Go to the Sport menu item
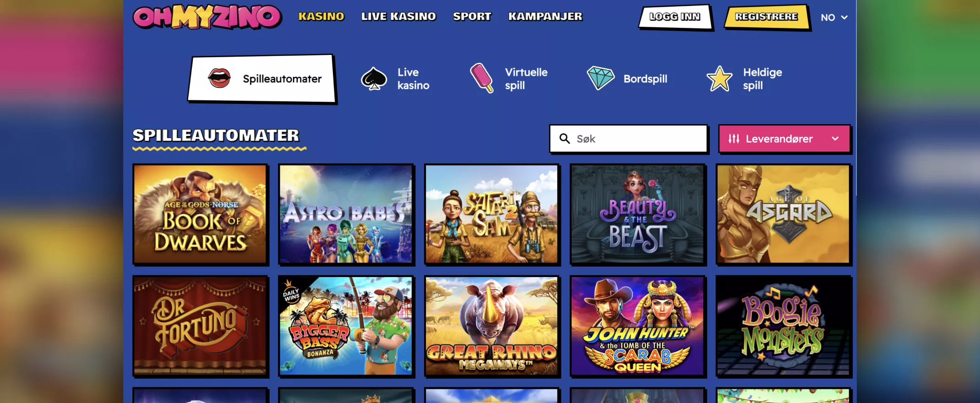 [472, 16]
